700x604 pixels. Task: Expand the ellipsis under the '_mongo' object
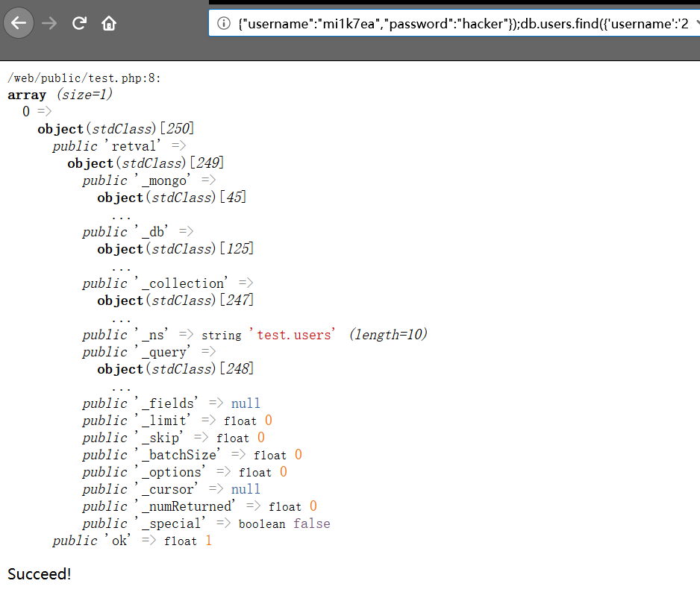pos(121,215)
